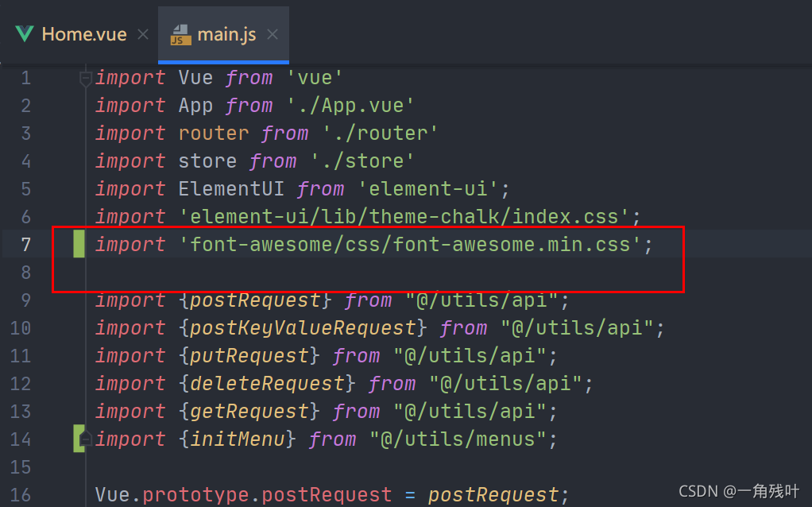Click line number 7 in the gutter
812x507 pixels.
pyautogui.click(x=26, y=245)
